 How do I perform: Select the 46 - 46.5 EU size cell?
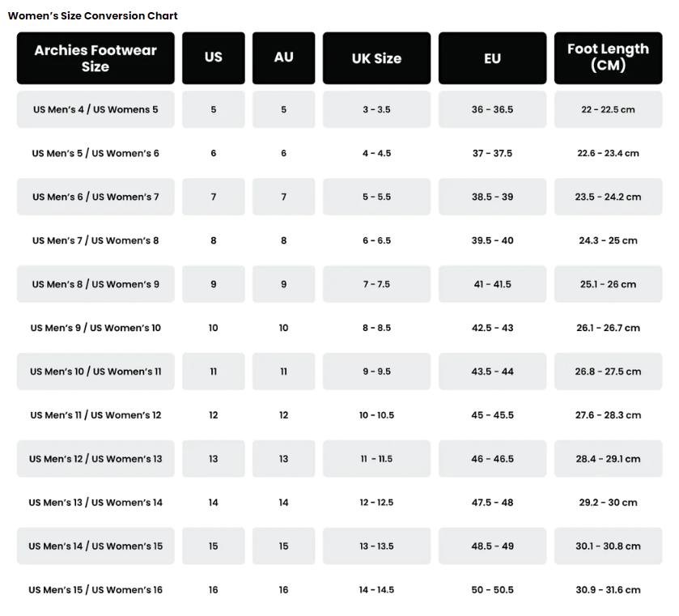click(492, 459)
